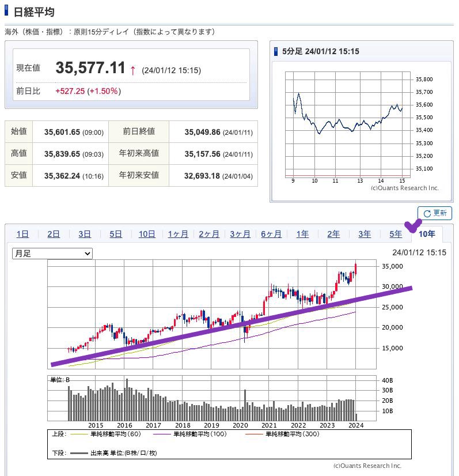Open the 月足 chart interval dropdown
The width and height of the screenshot is (459, 476).
tap(52, 254)
